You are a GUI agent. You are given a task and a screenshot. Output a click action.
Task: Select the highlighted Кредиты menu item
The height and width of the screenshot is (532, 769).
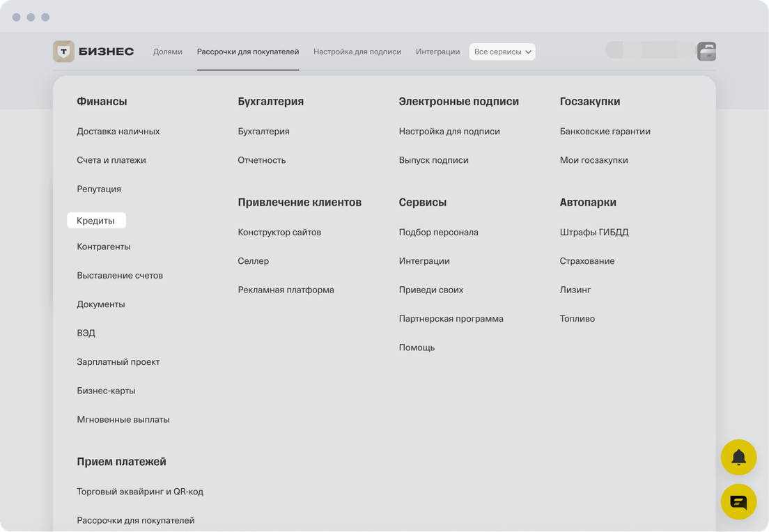[x=96, y=221]
